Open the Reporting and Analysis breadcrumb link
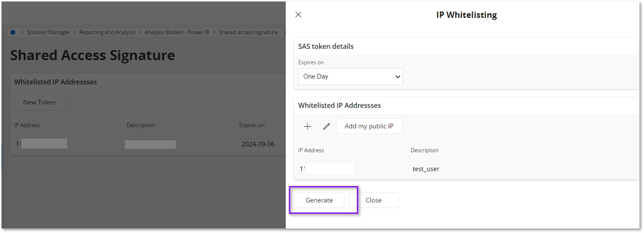 [107, 32]
